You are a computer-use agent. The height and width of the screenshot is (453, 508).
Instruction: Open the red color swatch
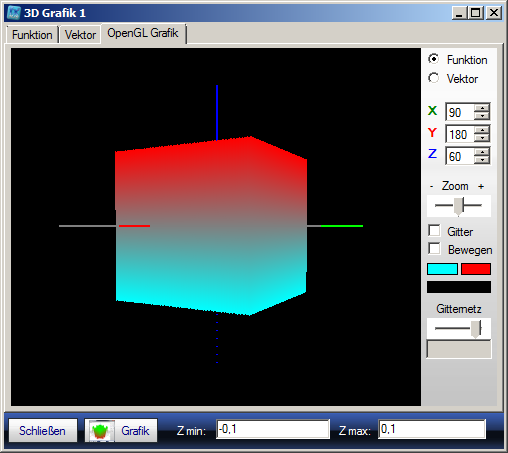(x=476, y=269)
